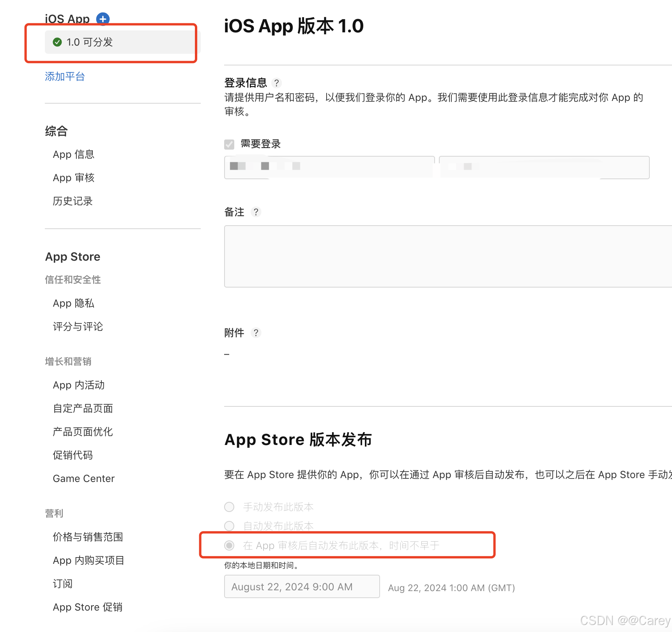Click the green checkmark status icon beside 1.0
Screen dimensions: 672x632
(57, 42)
